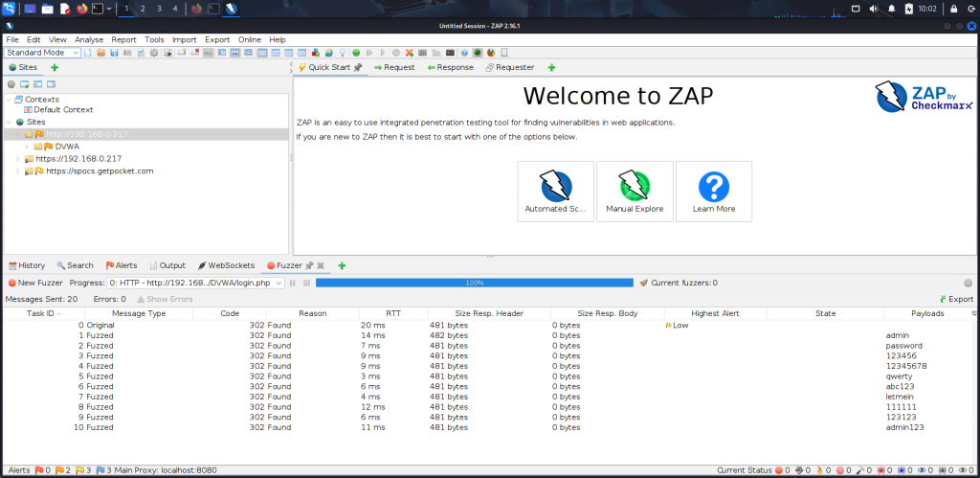This screenshot has width=980, height=478.
Task: Click the blue Informational alerts flag in status bar
Action: [100, 470]
